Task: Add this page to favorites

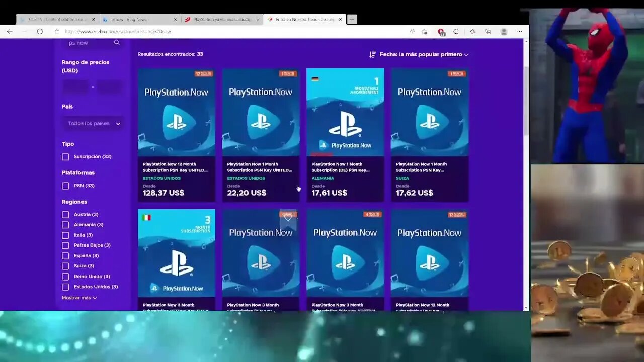Action: 425,31
